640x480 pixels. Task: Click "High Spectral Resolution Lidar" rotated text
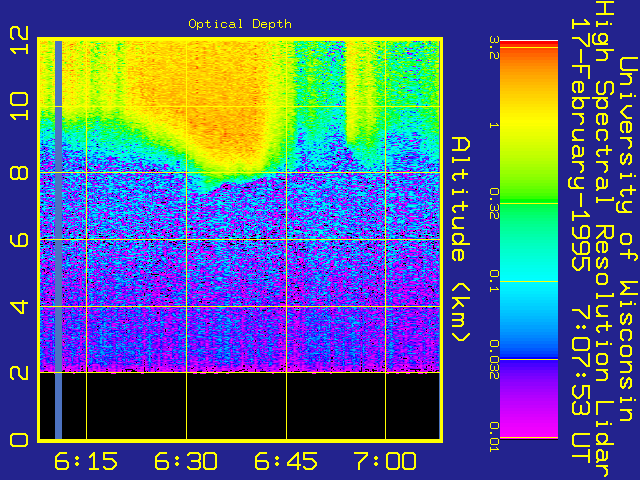[x=605, y=241]
